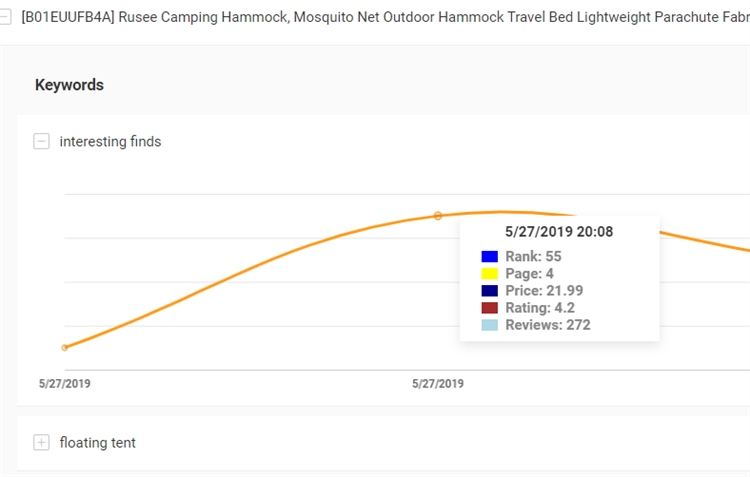Collapse the "interesting finds" keyword section
This screenshot has width=750, height=477.
(x=41, y=142)
